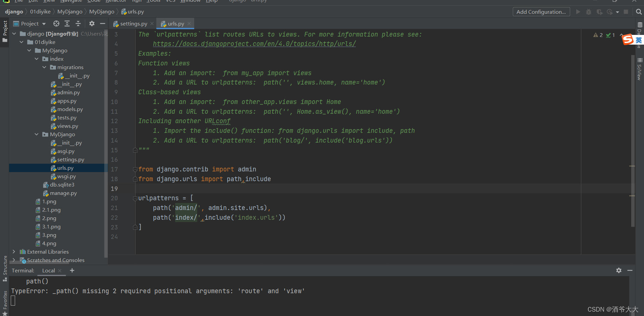Screen dimensions: 644x316
Task: Click the warnings count indicator showing 2
Action: tap(598, 35)
